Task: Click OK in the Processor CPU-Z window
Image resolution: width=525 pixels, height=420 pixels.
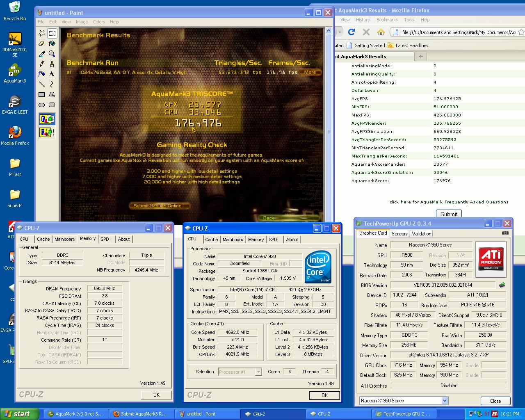Action: 324,395
